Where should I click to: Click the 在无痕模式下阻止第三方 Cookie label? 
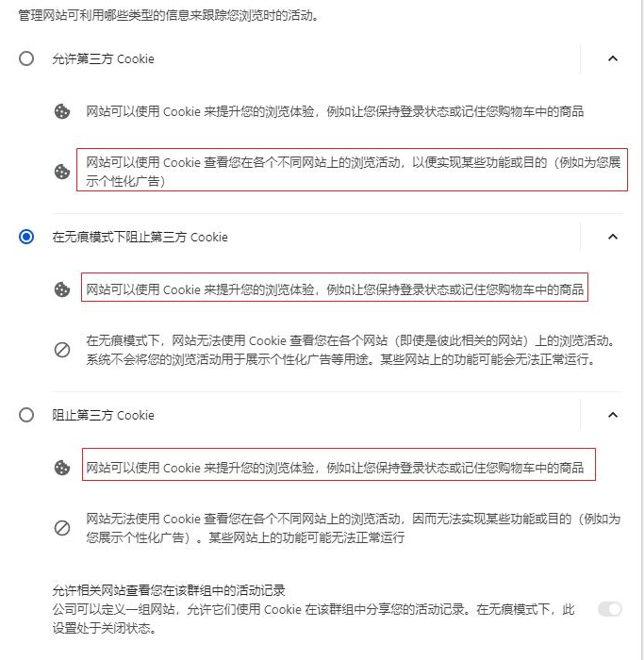point(140,237)
